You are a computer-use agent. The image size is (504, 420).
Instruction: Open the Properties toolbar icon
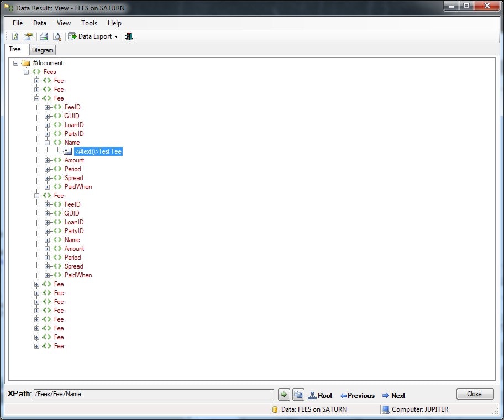coord(28,36)
